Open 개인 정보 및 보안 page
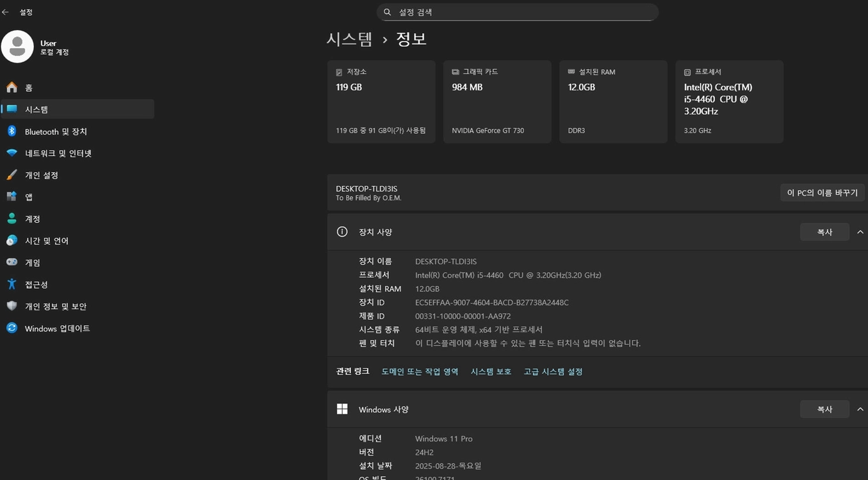The height and width of the screenshot is (480, 868). point(78,306)
